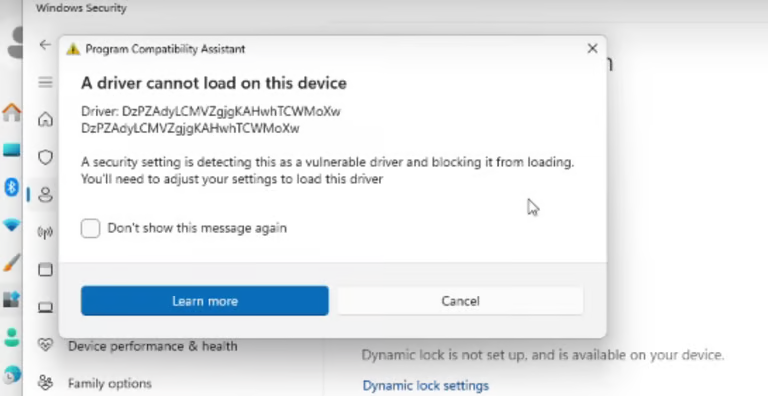Open Apps category icon in Settings
Image resolution: width=768 pixels, height=396 pixels.
11,300
